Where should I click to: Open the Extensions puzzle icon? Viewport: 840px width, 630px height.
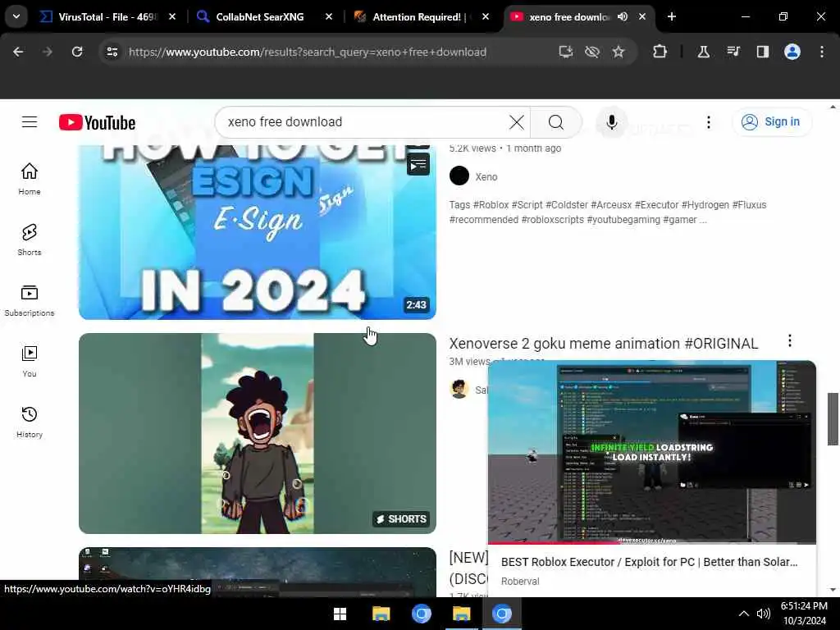[660, 52]
